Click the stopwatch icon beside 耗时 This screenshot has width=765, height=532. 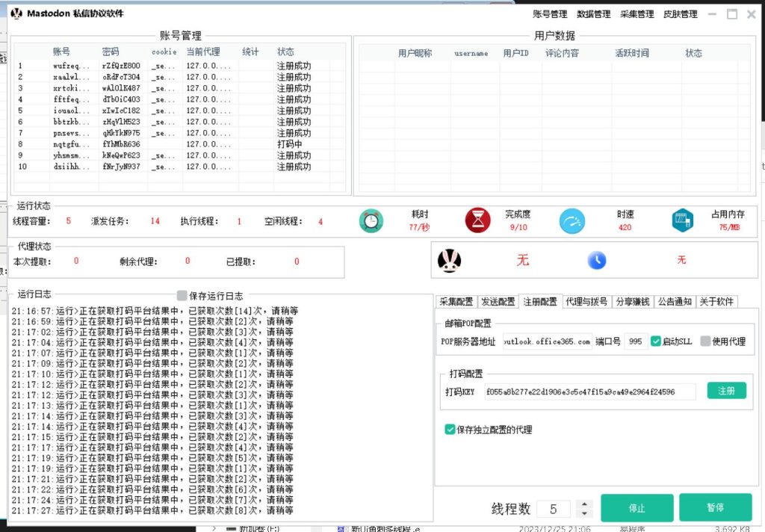[x=371, y=220]
